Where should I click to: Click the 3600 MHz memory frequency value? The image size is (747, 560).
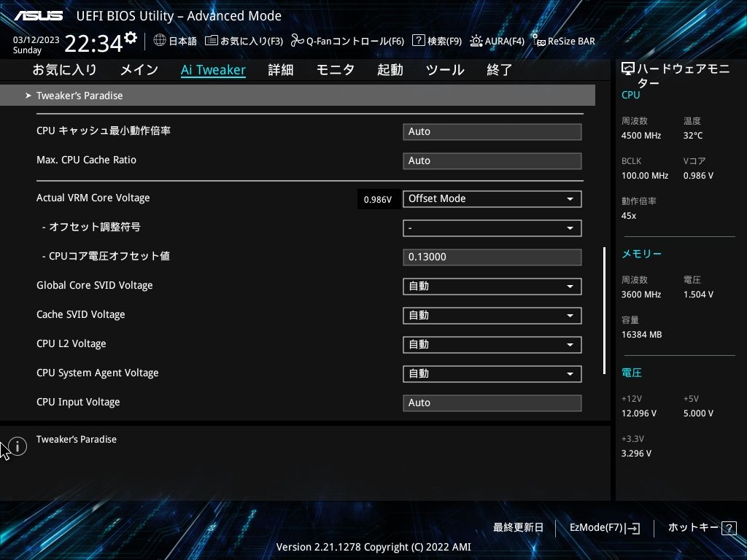click(x=641, y=295)
